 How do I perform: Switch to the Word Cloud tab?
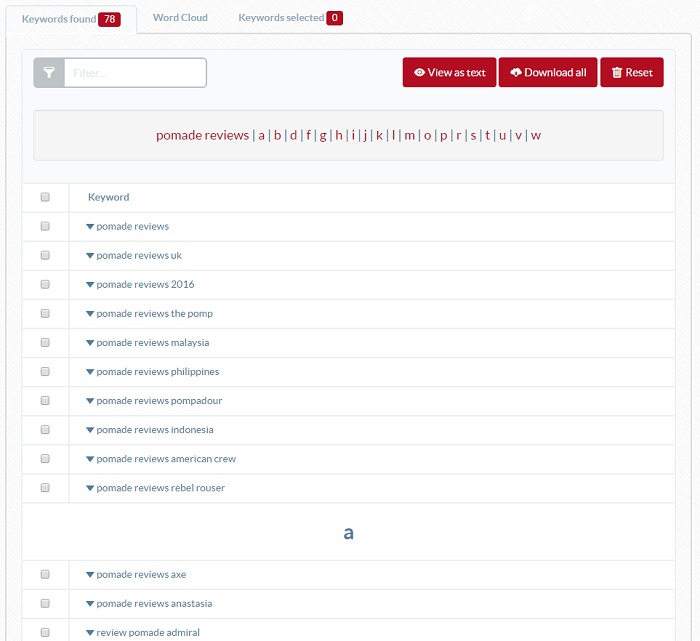point(180,18)
